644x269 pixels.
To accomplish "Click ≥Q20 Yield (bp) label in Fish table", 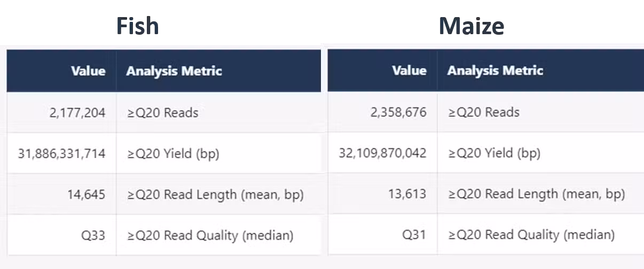I will coord(173,154).
